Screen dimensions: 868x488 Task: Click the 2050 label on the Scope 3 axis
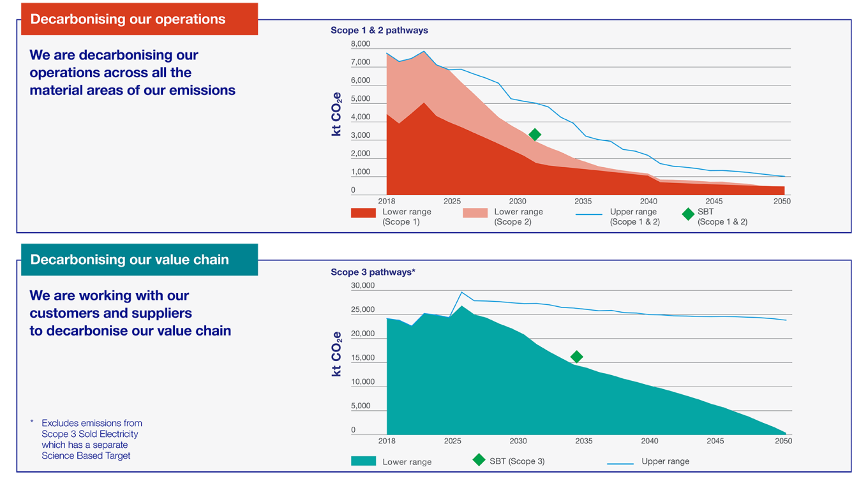782,441
